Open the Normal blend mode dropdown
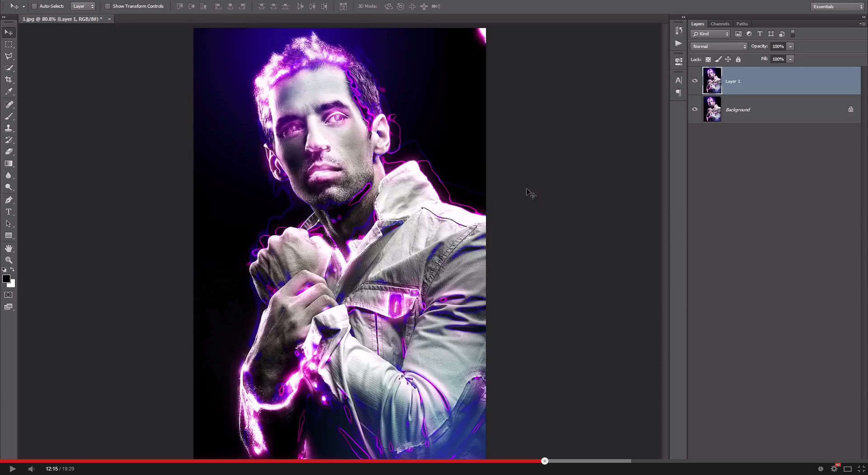The width and height of the screenshot is (868, 475). 718,46
